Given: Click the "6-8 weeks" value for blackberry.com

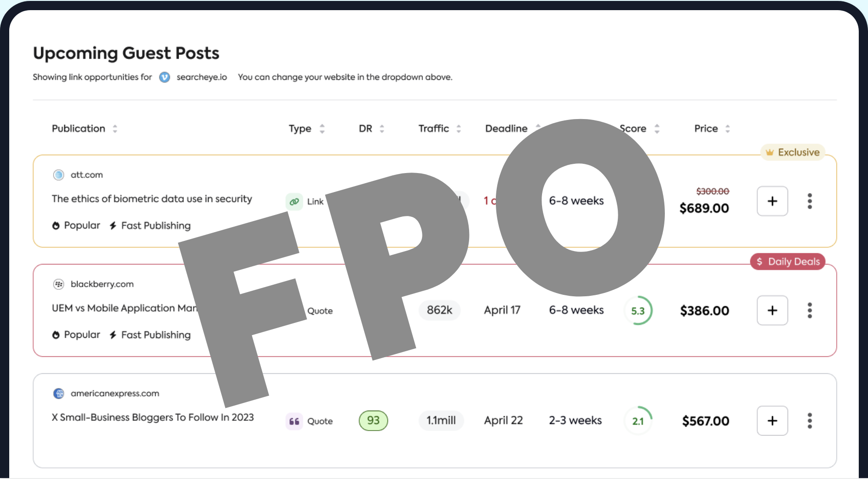Looking at the screenshot, I should (576, 310).
